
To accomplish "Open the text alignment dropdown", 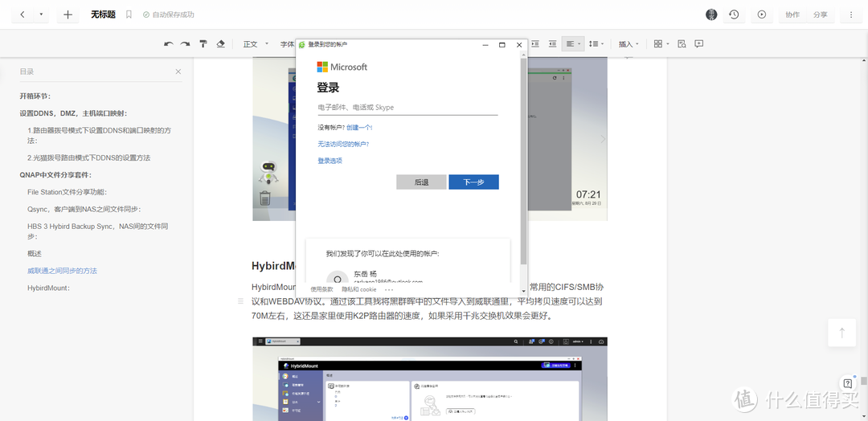I will pos(573,43).
